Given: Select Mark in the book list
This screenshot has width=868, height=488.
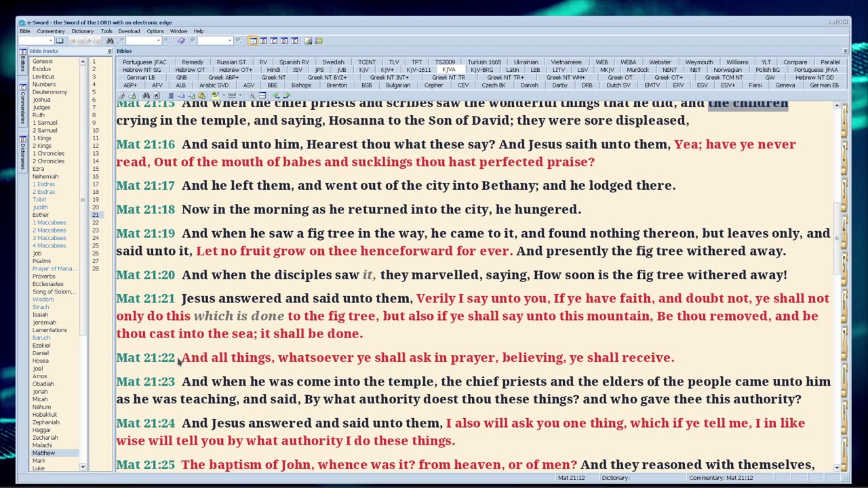Looking at the screenshot, I should (x=39, y=460).
